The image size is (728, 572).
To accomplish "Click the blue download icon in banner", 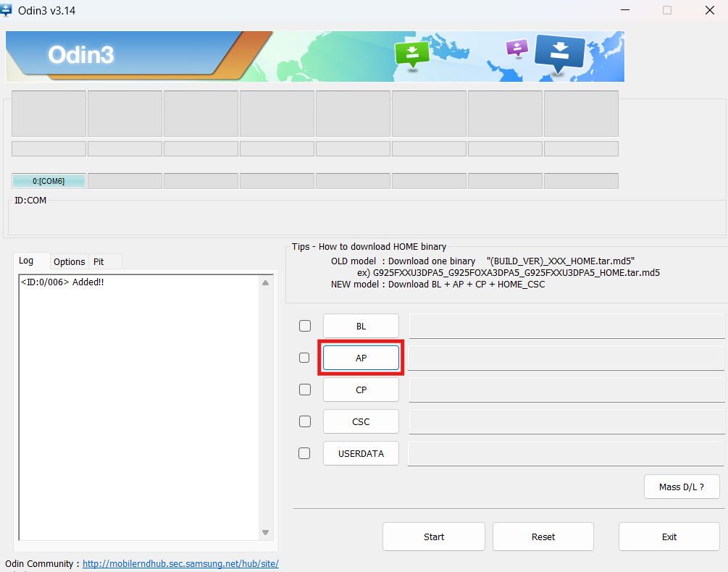I will (560, 54).
